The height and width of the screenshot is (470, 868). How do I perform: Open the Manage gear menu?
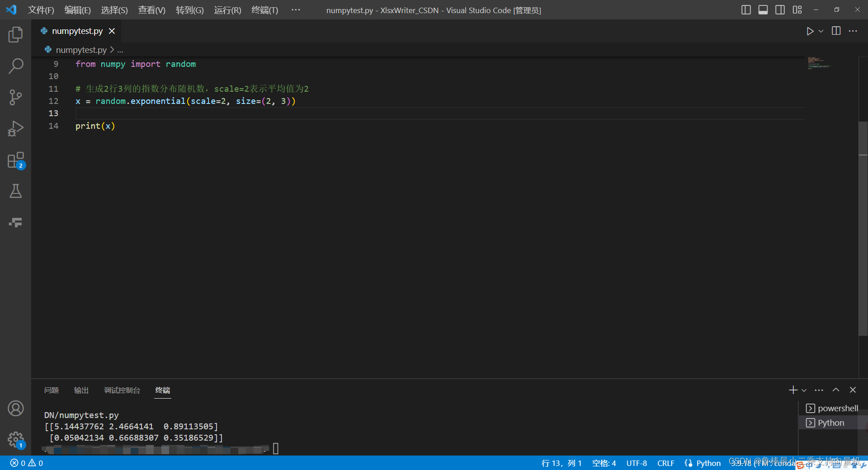pos(15,439)
